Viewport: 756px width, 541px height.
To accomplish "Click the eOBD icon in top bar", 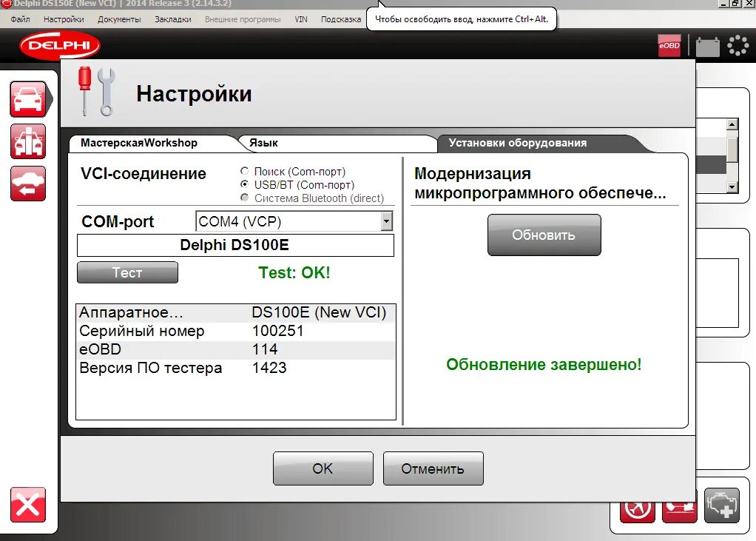I will coord(669,45).
